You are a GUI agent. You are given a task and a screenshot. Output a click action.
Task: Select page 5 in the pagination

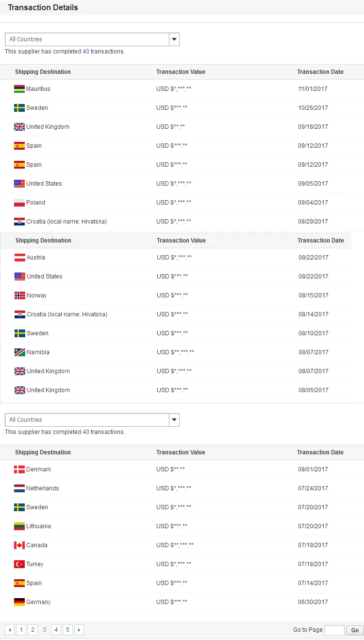click(67, 630)
